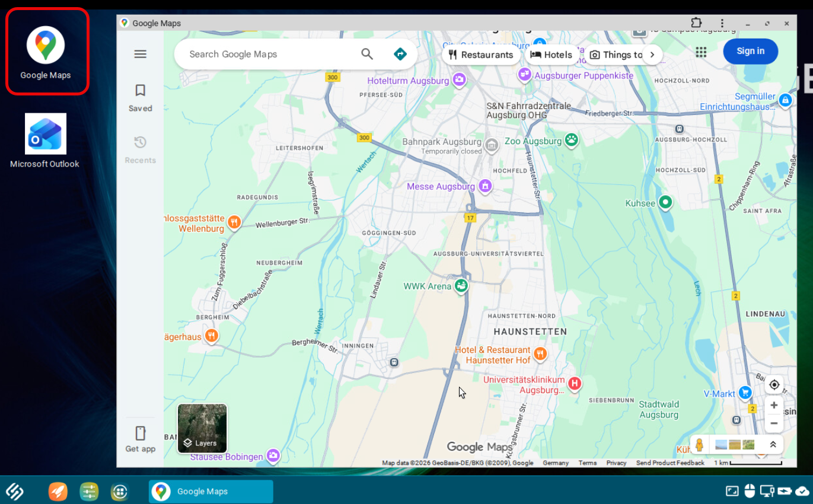Screen dimensions: 813x504
Task: Click the Google apps grid icon
Action: tap(701, 52)
